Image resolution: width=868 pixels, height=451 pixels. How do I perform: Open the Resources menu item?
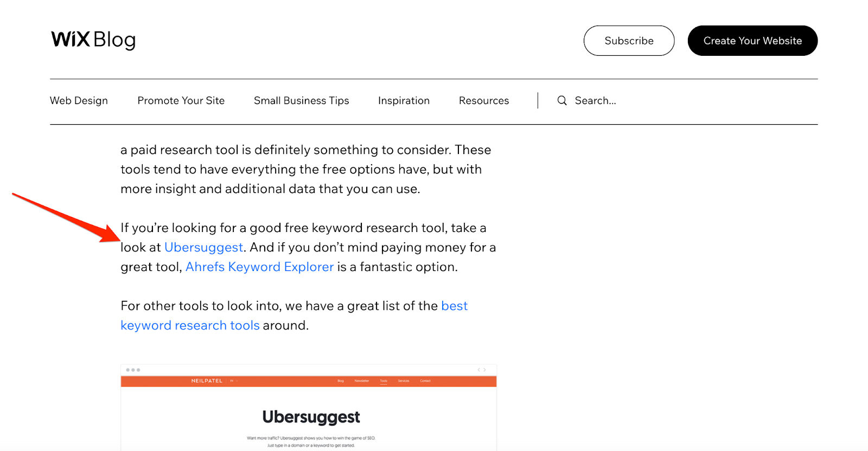click(x=484, y=100)
